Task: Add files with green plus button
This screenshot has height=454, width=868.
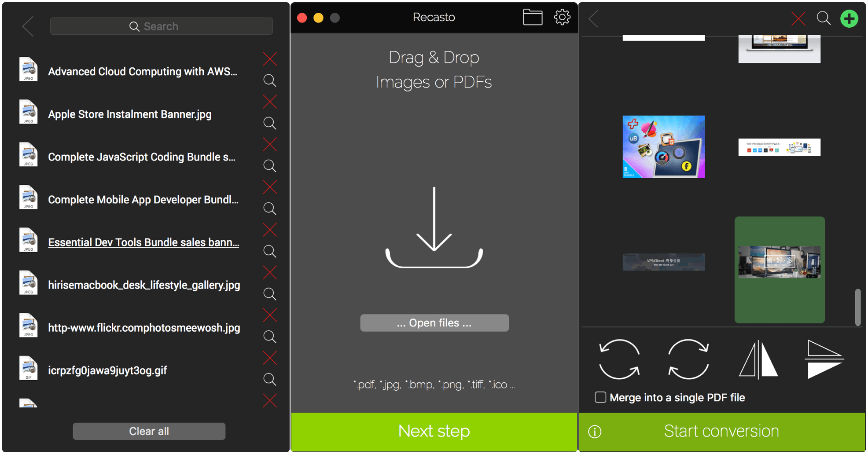Action: tap(849, 18)
